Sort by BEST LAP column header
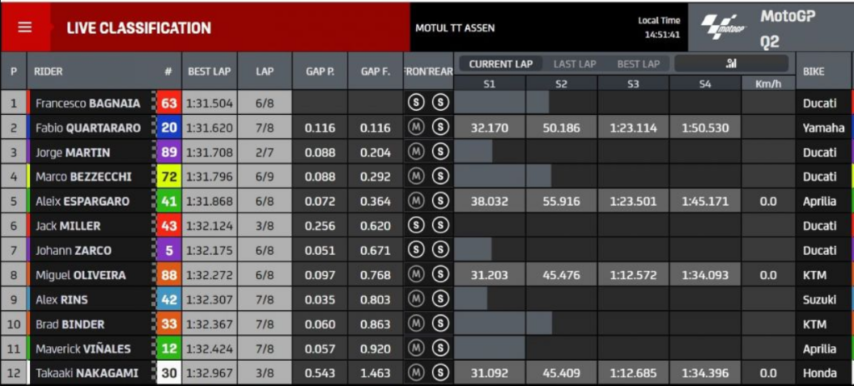The image size is (854, 386). pyautogui.click(x=209, y=71)
